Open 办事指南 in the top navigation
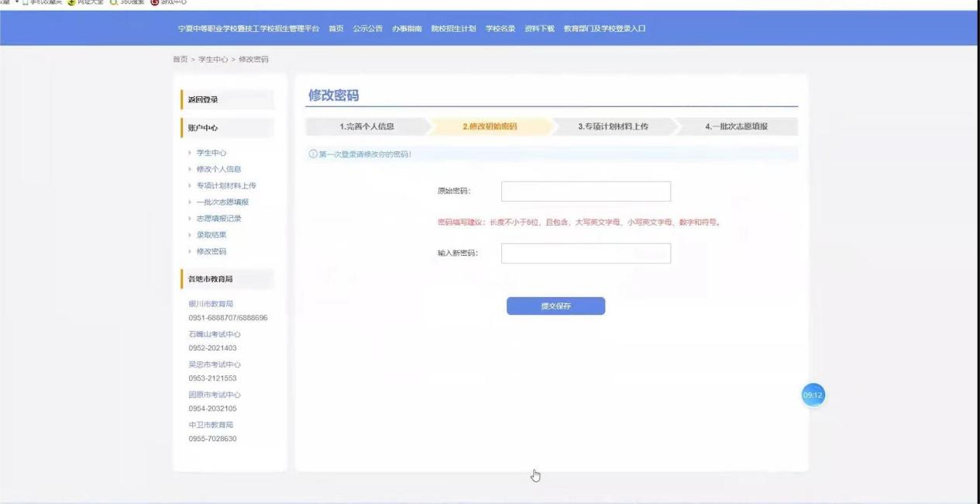This screenshot has width=980, height=504. [x=407, y=29]
